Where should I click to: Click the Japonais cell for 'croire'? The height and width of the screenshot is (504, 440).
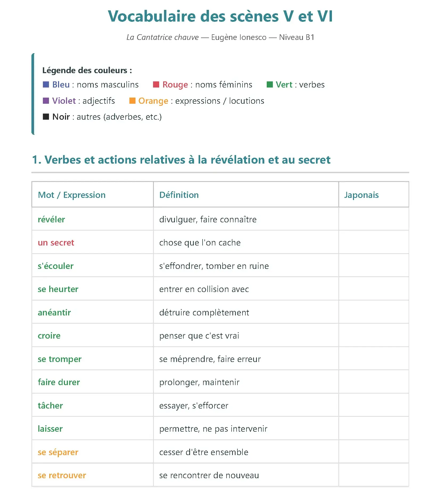(x=373, y=336)
